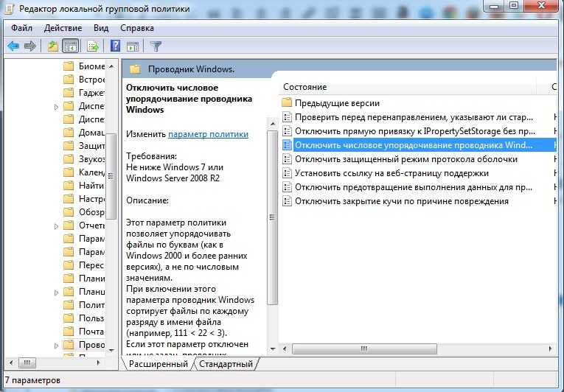Click the policy list scroll-right arrow
This screenshot has width=564, height=392.
[550, 349]
